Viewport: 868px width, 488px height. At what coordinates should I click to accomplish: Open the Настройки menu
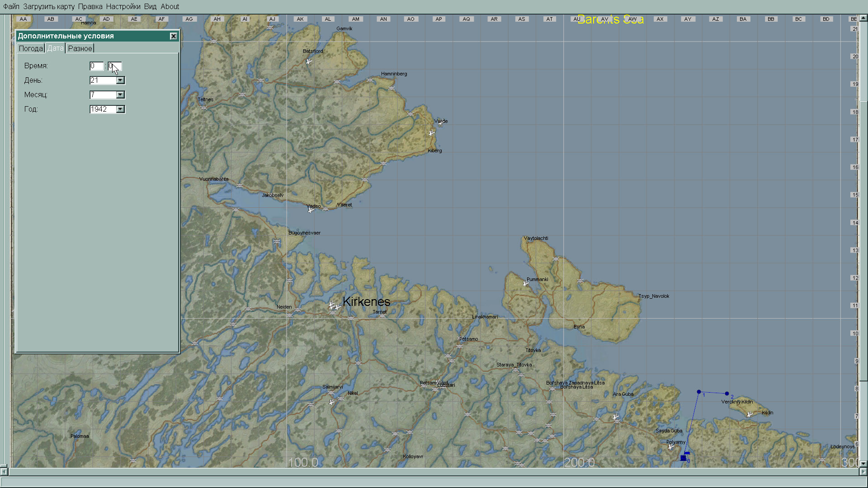tap(123, 6)
